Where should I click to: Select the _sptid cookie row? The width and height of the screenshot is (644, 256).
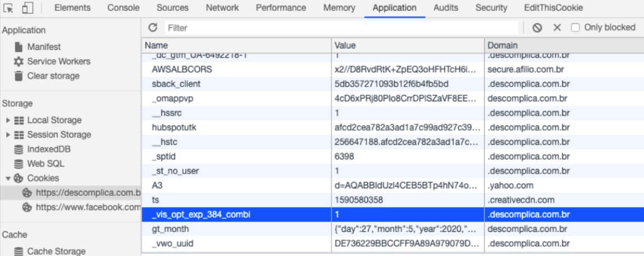pos(393,156)
